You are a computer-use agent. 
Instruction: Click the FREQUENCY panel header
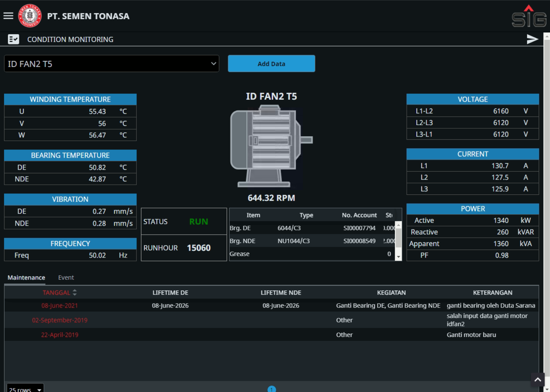coord(70,244)
